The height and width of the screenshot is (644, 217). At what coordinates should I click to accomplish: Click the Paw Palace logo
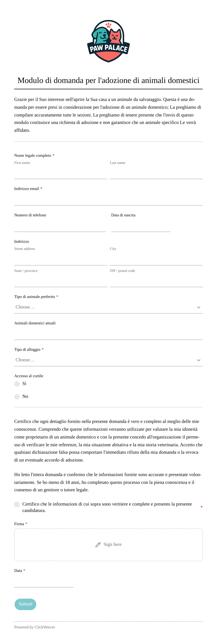pos(108,41)
